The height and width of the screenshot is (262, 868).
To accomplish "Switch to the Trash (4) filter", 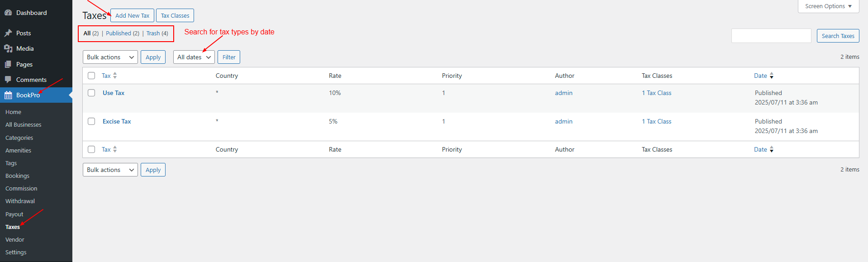I will pos(157,33).
